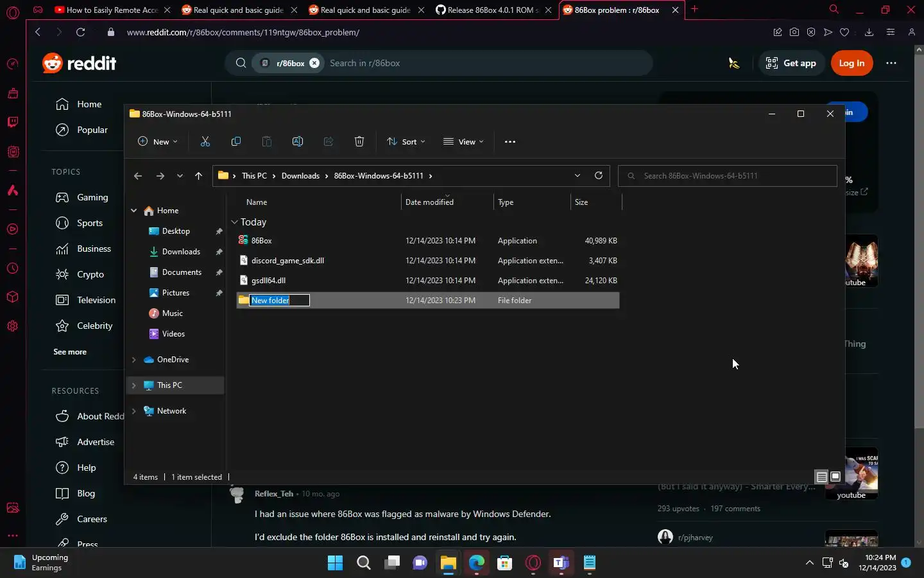The height and width of the screenshot is (578, 924).
Task: Select the 86Box application file
Action: (427, 241)
